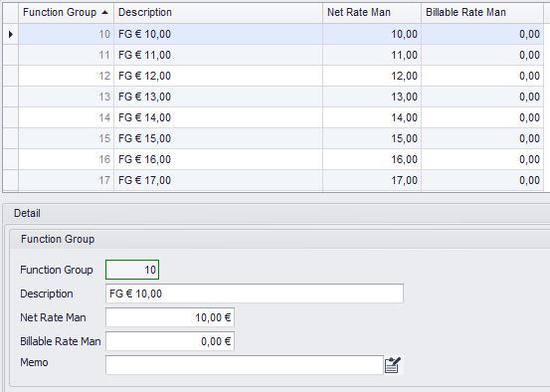The height and width of the screenshot is (392, 550).
Task: Focus the Function Group number field
Action: pos(132,270)
